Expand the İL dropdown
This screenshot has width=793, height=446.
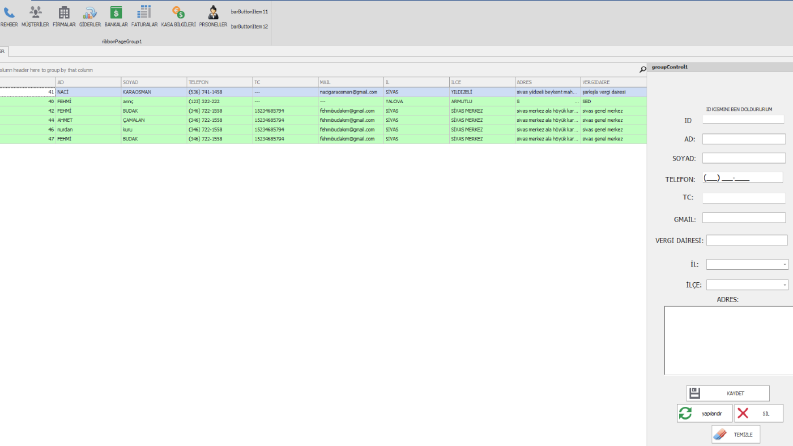point(784,264)
